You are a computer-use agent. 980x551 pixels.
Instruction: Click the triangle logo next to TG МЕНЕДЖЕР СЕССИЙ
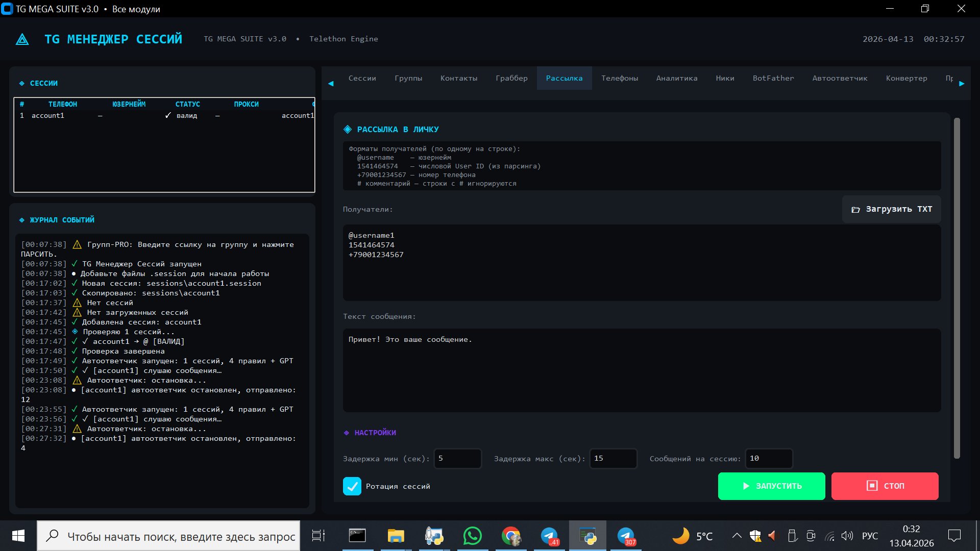(x=22, y=39)
